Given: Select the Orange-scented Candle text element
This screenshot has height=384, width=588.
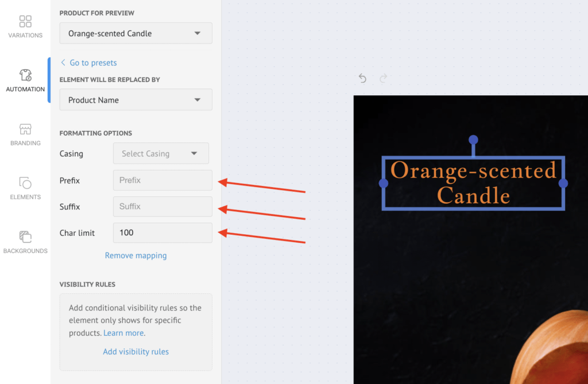Looking at the screenshot, I should click(473, 183).
